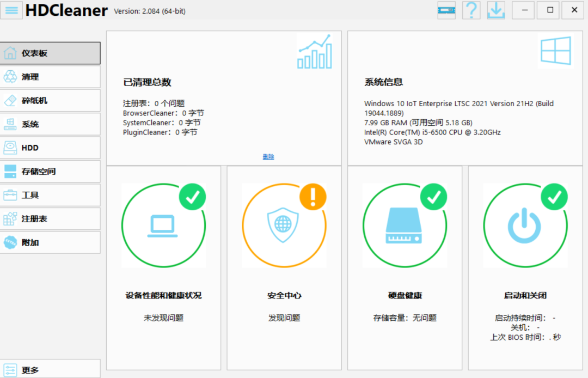Click the Windows 10 IoT Enterprise version text
The width and height of the screenshot is (588, 378).
click(x=458, y=108)
